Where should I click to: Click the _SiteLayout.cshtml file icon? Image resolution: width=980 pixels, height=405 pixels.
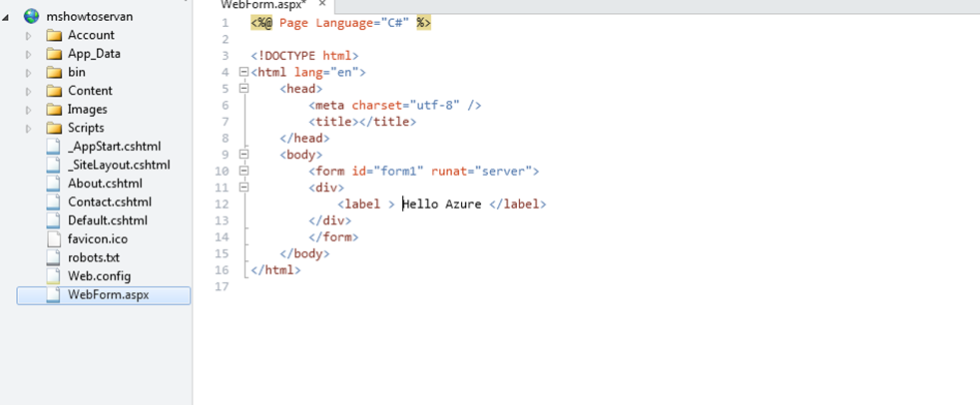click(x=54, y=165)
